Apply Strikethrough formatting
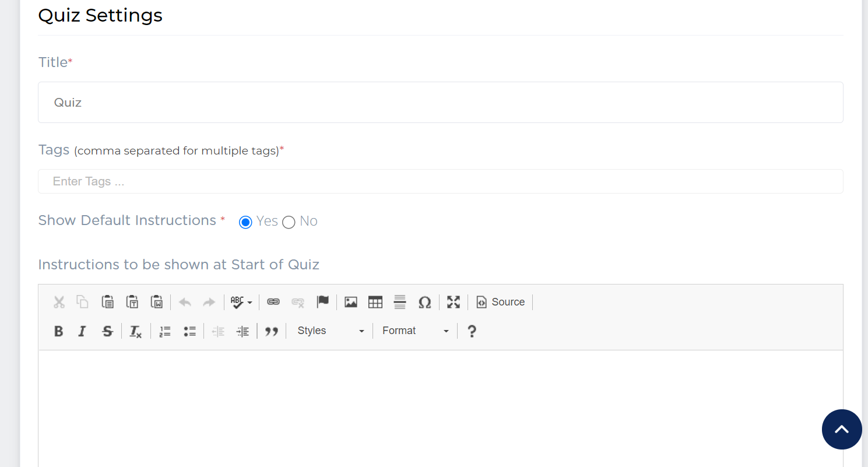The width and height of the screenshot is (868, 467). 107,331
